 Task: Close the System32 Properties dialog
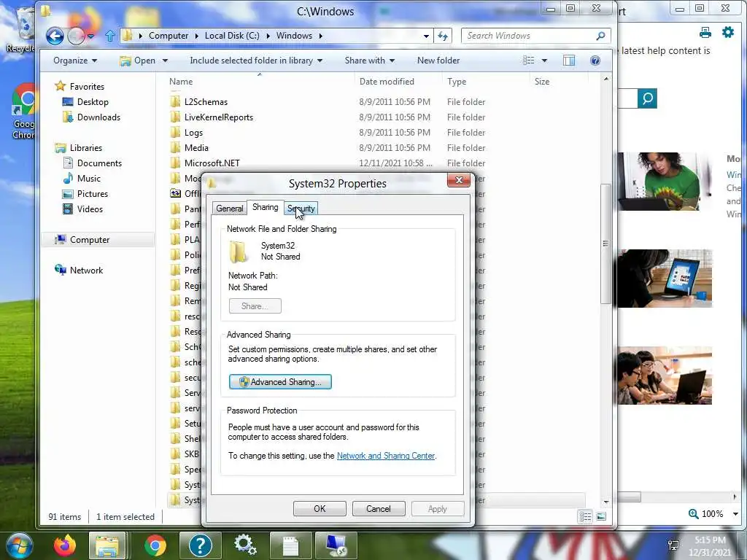459,180
